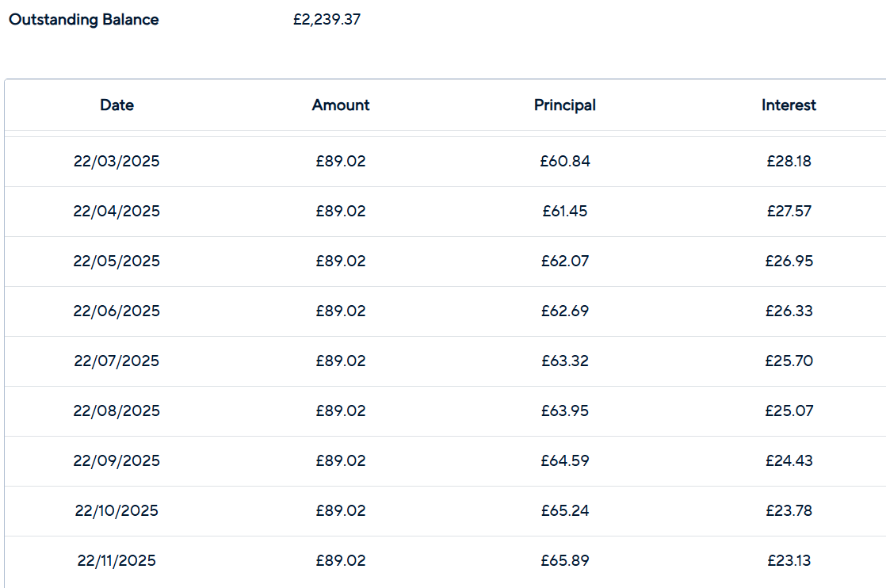Click the Date column header
The image size is (886, 588).
[117, 105]
